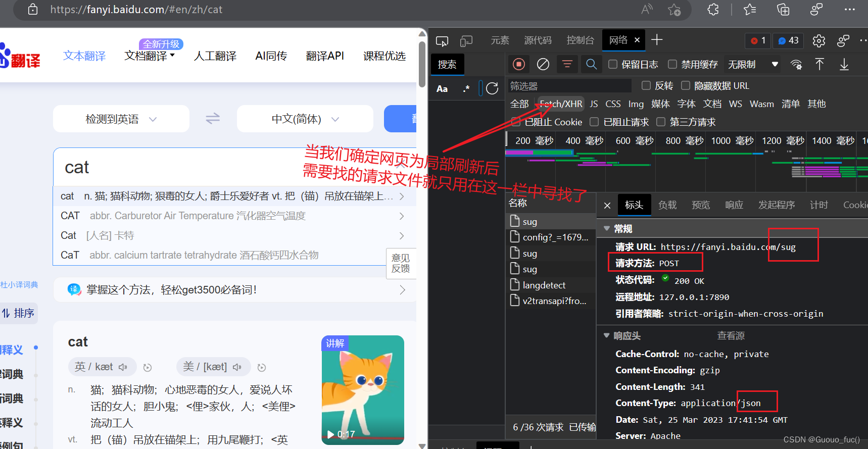Open target language dropdown 中文(简体)

point(305,119)
